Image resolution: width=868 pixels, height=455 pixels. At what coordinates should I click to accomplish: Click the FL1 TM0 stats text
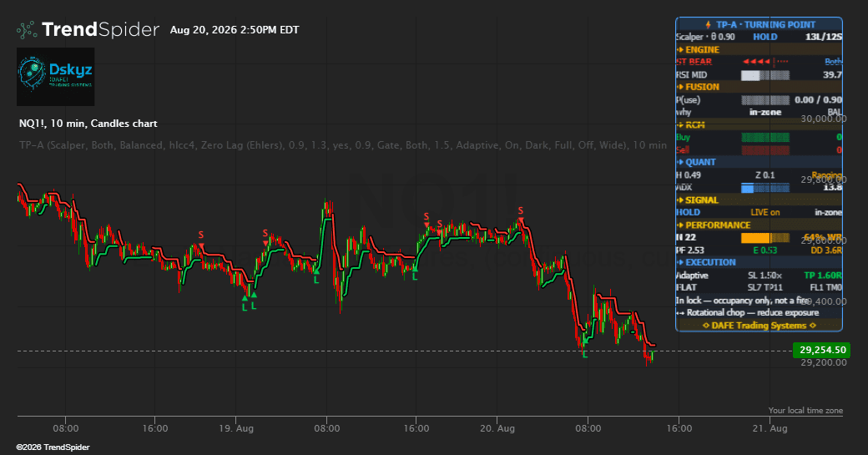click(826, 287)
